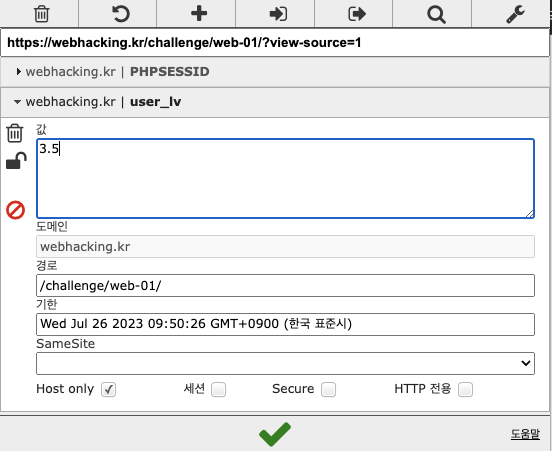552x451 pixels.
Task: Click the cookie value text area
Action: coord(285,178)
